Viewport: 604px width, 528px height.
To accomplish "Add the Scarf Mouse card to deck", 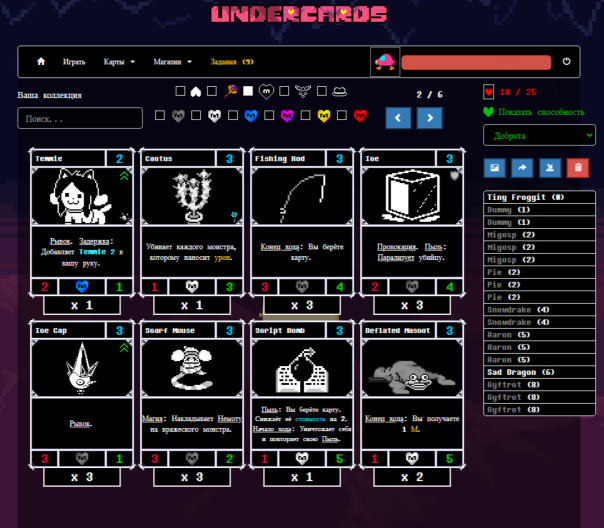I will (x=192, y=394).
